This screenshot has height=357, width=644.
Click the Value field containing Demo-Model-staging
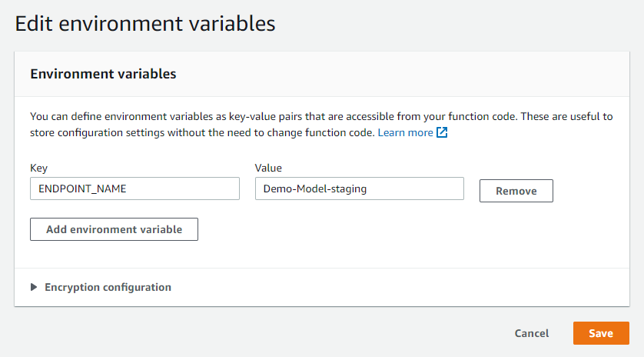[x=359, y=189]
